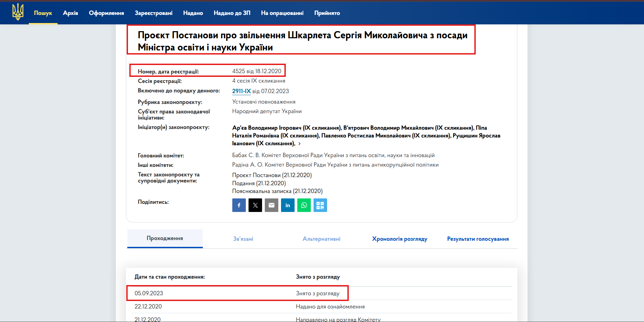The image size is (644, 322).
Task: Switch to the Зв'язані tab
Action: tap(243, 239)
